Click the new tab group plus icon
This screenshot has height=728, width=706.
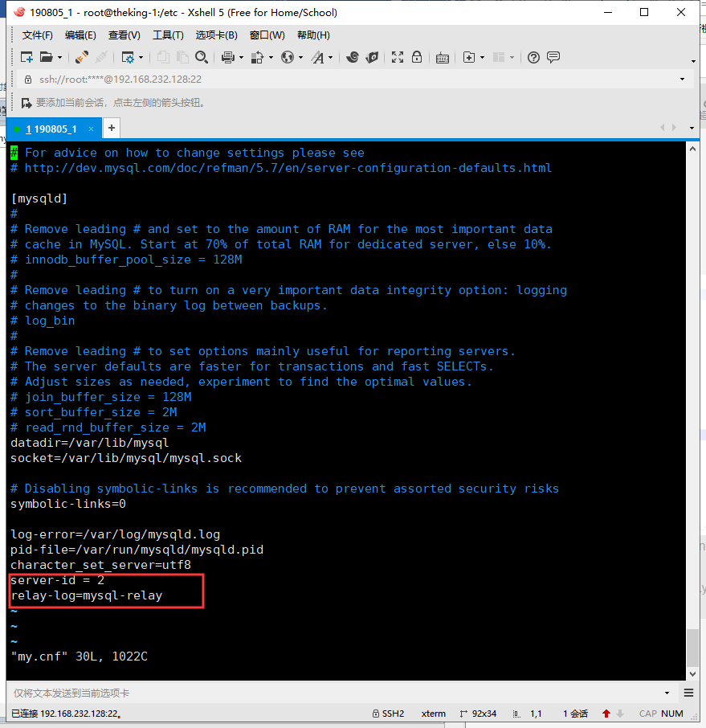coord(469,57)
